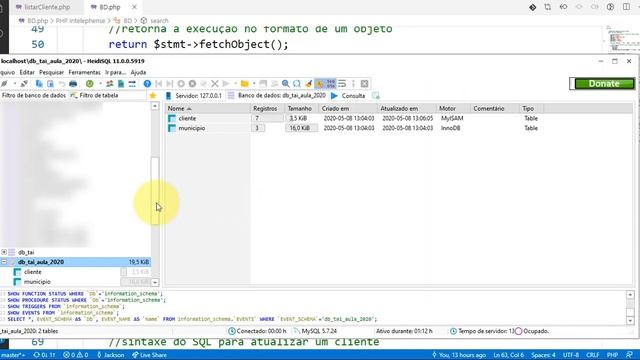Image resolution: width=640 pixels, height=360 pixels.
Task: Open the Editar menu
Action: tap(27, 72)
